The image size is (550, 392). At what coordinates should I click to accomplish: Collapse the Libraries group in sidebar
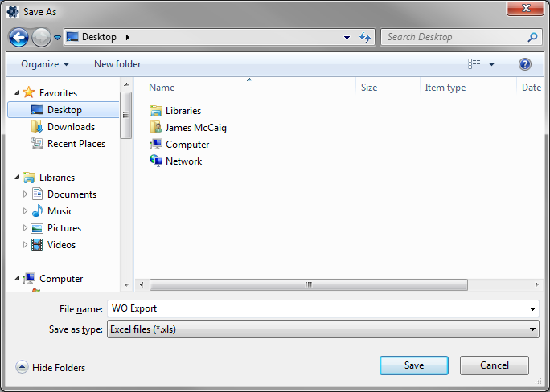coord(17,178)
